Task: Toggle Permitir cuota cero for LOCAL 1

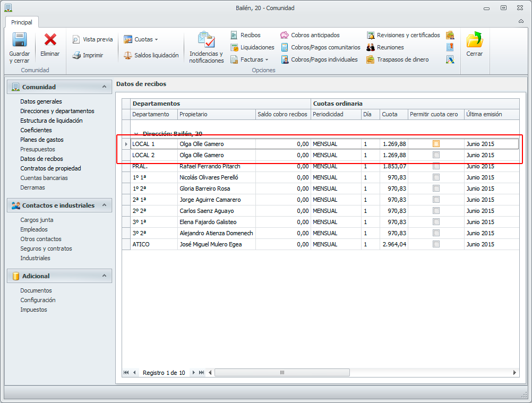Action: pyautogui.click(x=436, y=144)
